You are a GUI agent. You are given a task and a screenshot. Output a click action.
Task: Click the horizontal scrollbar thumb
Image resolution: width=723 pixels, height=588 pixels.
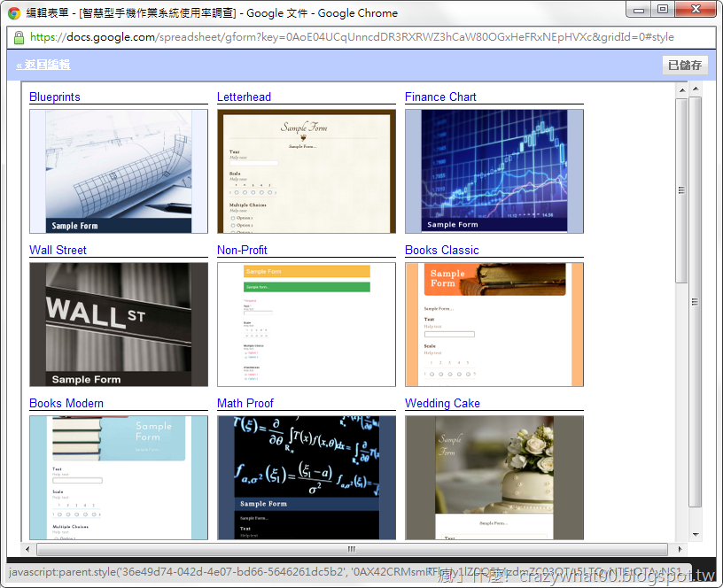[352, 549]
